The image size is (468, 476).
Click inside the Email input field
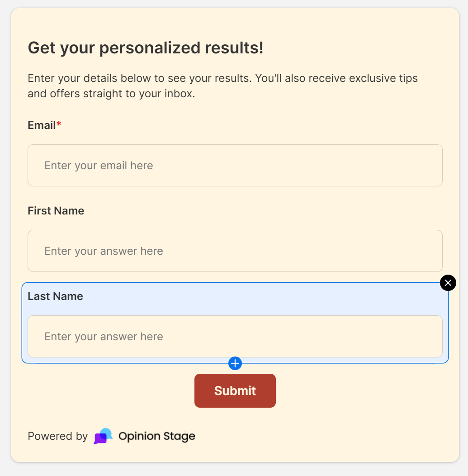click(235, 165)
